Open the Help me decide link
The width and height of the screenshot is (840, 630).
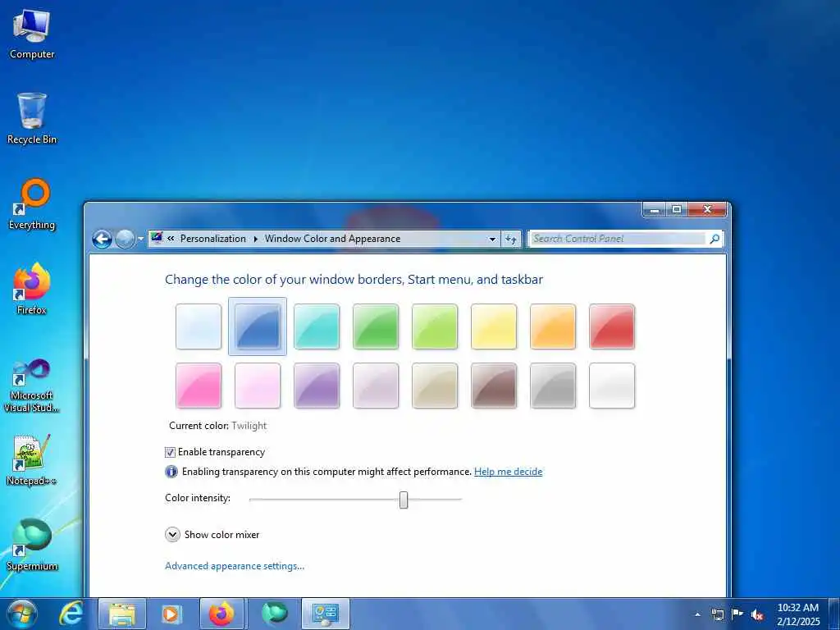(508, 472)
